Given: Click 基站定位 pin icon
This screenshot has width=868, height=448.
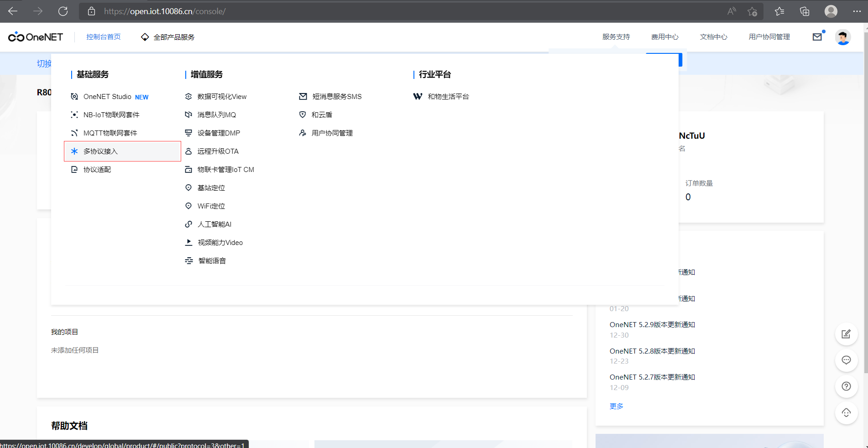Looking at the screenshot, I should (188, 188).
